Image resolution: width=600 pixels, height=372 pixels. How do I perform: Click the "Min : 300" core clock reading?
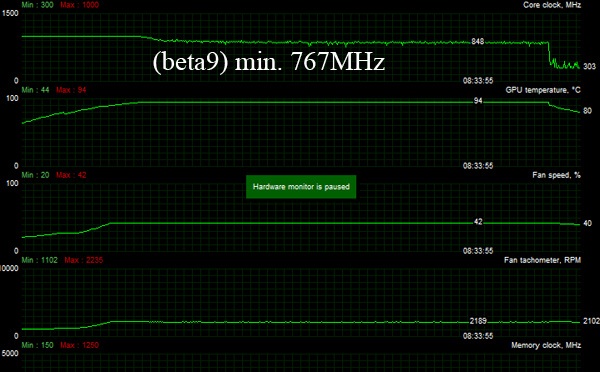click(38, 5)
